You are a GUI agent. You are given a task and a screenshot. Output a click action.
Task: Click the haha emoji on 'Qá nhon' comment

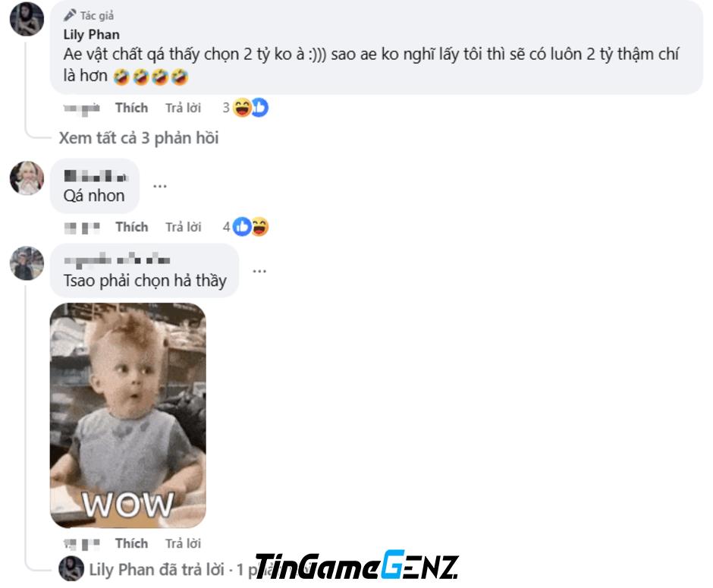tap(259, 227)
